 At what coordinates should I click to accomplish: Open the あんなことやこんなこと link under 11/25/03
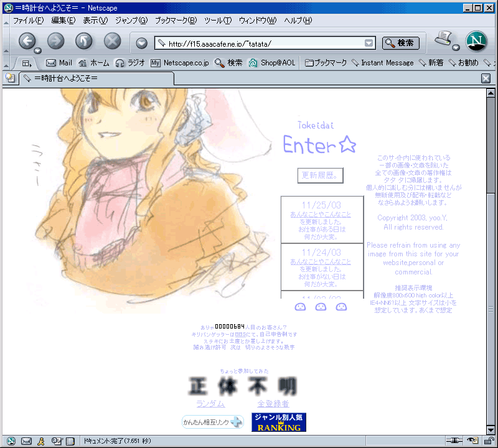[x=321, y=215]
